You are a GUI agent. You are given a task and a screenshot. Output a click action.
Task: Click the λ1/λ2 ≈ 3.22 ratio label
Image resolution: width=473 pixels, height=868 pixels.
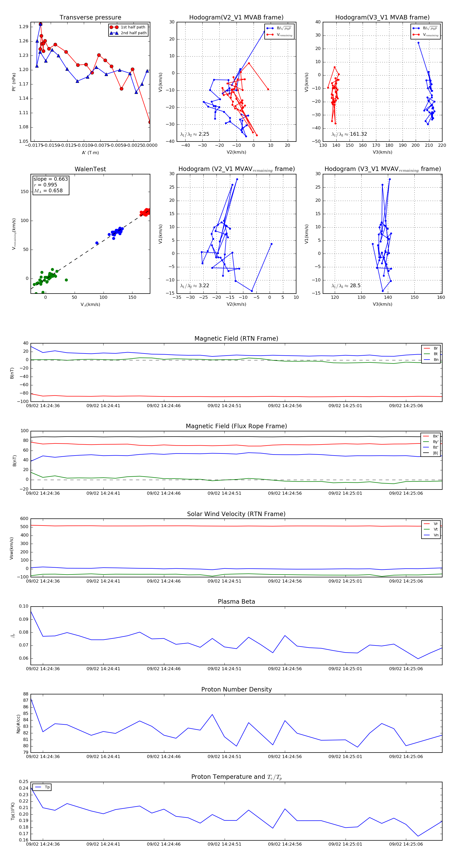coord(194,286)
